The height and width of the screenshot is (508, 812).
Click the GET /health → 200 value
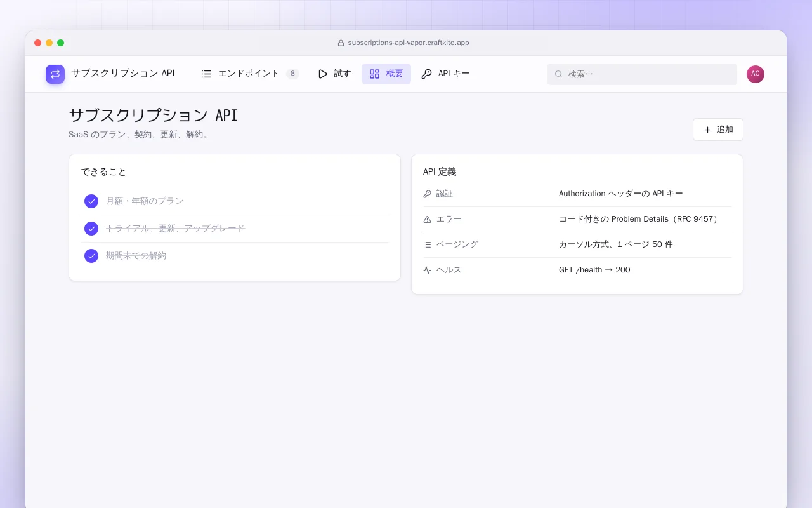click(x=594, y=270)
